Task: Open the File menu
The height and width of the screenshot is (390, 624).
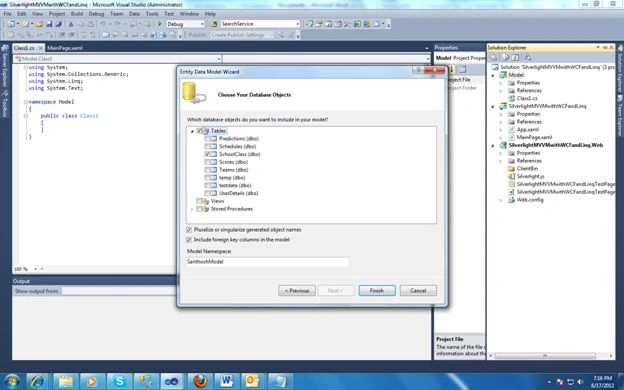Action: click(x=7, y=14)
